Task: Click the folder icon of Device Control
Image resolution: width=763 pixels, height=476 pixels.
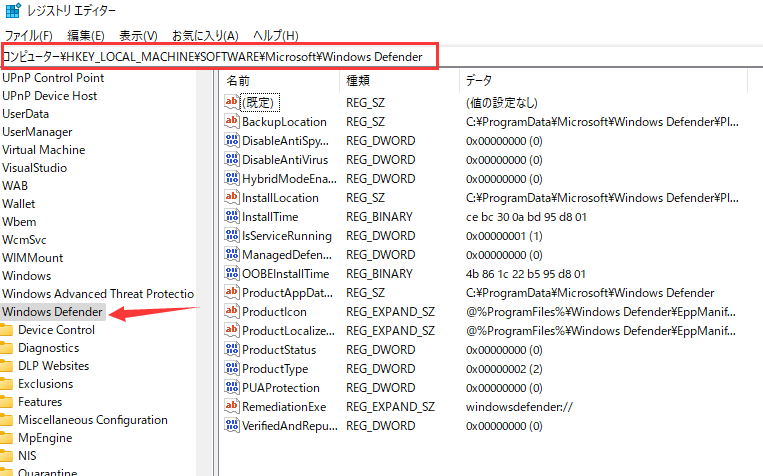Action: (x=6, y=330)
